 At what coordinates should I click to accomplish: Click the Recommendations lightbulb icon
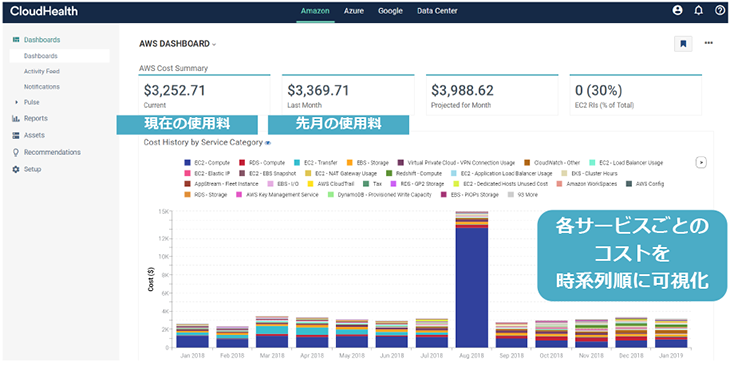click(15, 152)
